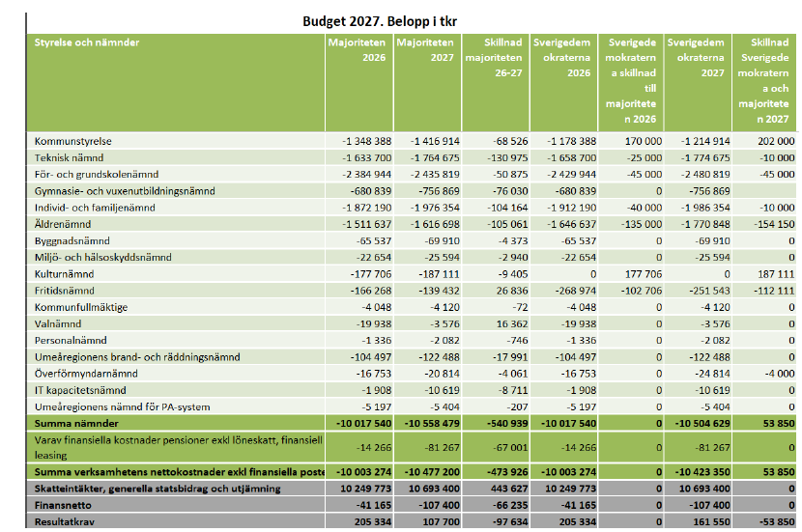Select Fritidsnämnd value 26 836
This screenshot has width=802, height=532.
tap(512, 291)
